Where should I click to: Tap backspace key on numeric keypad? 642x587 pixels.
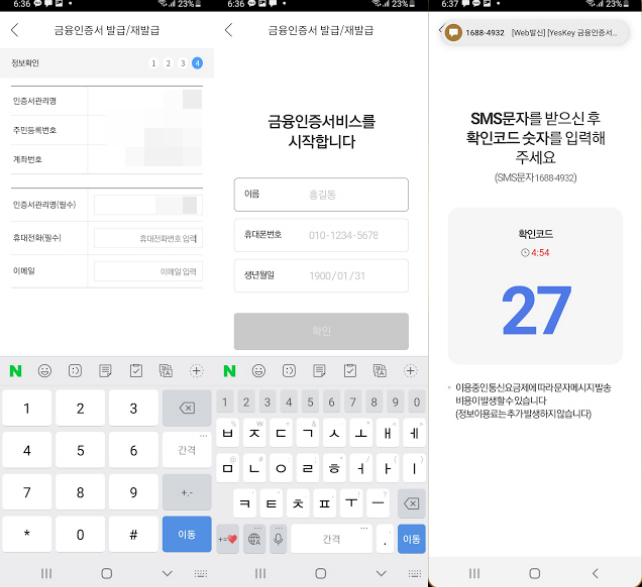coord(187,408)
